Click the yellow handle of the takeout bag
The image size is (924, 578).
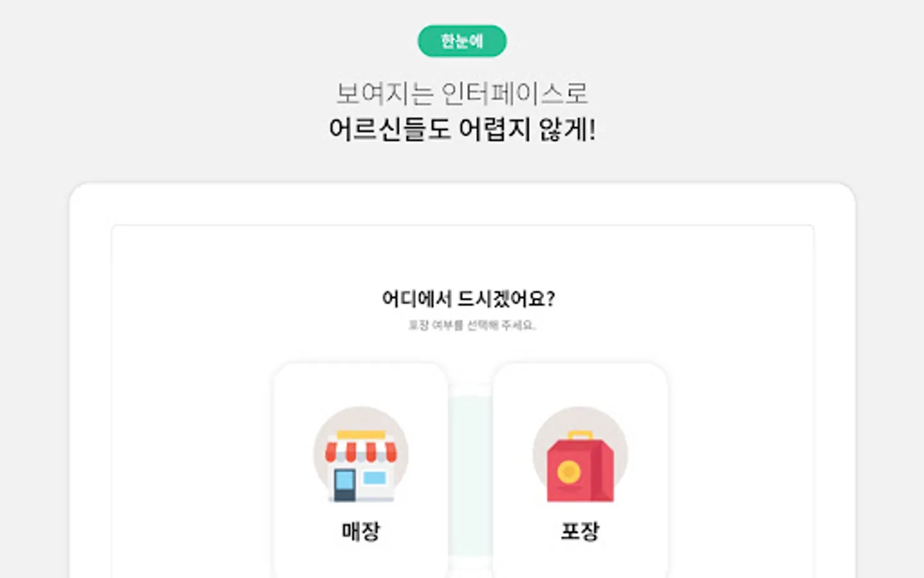pos(580,435)
